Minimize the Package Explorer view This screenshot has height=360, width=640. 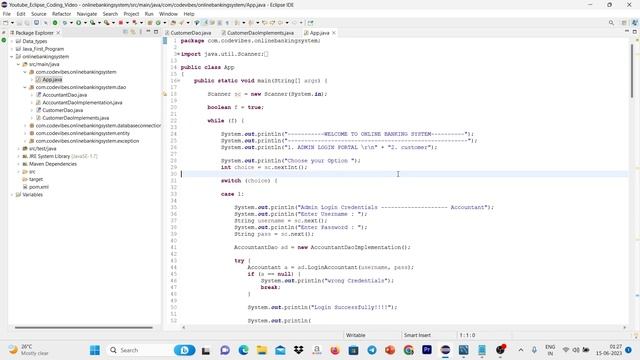(x=148, y=32)
